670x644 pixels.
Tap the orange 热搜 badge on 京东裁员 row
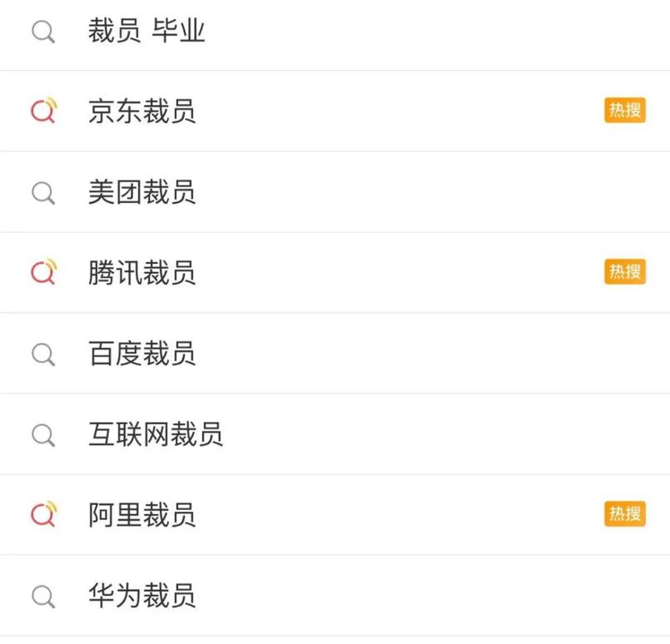click(623, 111)
